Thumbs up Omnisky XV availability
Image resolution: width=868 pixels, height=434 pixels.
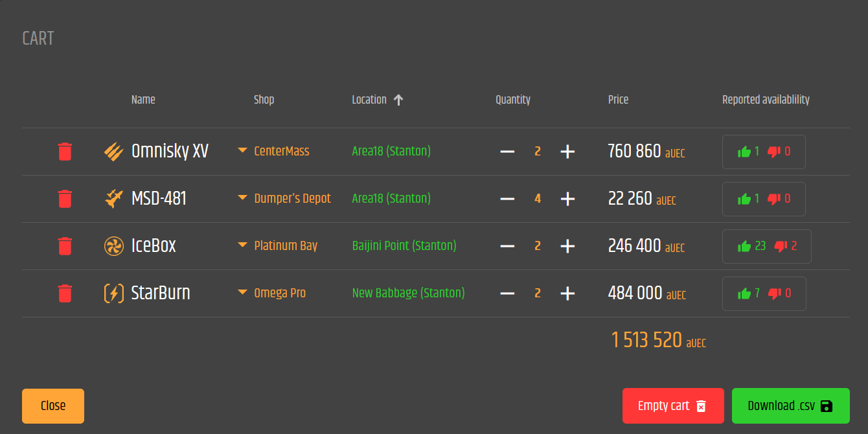click(x=744, y=152)
